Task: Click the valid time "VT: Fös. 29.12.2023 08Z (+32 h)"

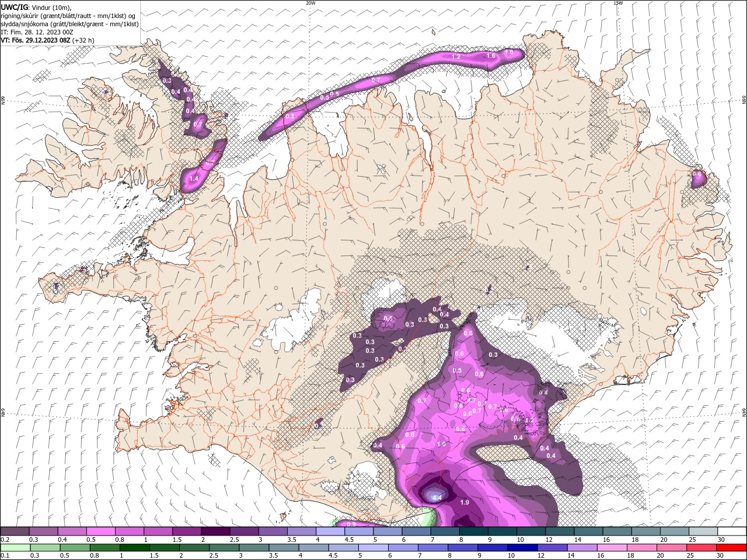Action: point(47,40)
